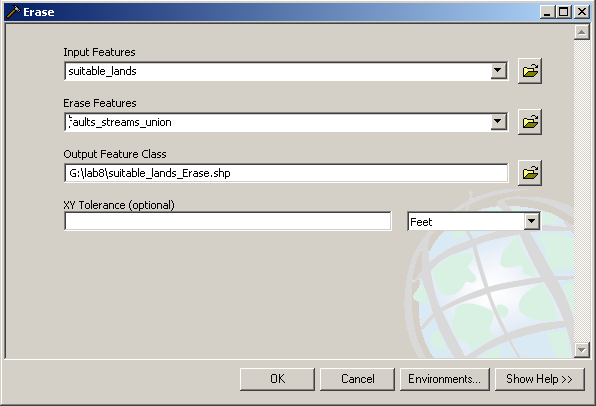Expand the Show Help panel
596x406 pixels.
click(539, 379)
